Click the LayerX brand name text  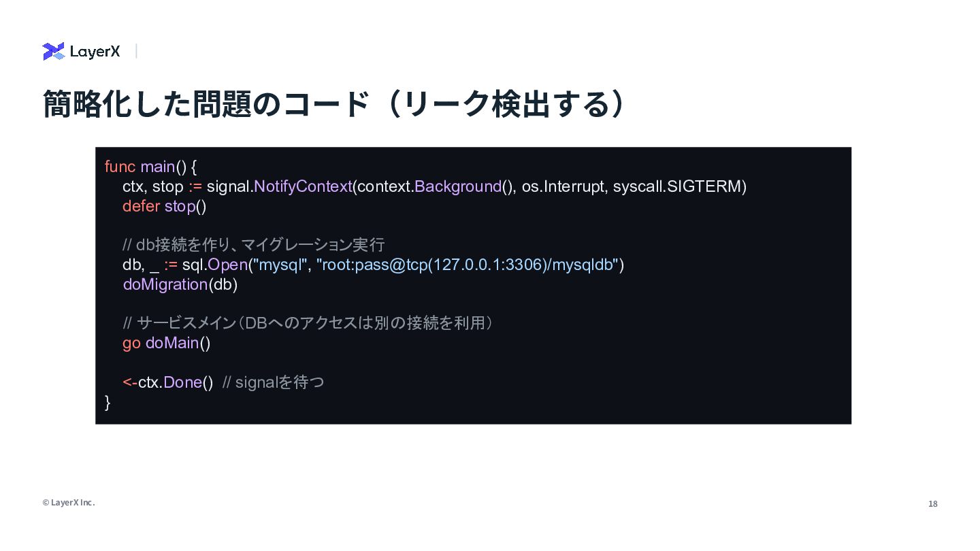tap(95, 52)
